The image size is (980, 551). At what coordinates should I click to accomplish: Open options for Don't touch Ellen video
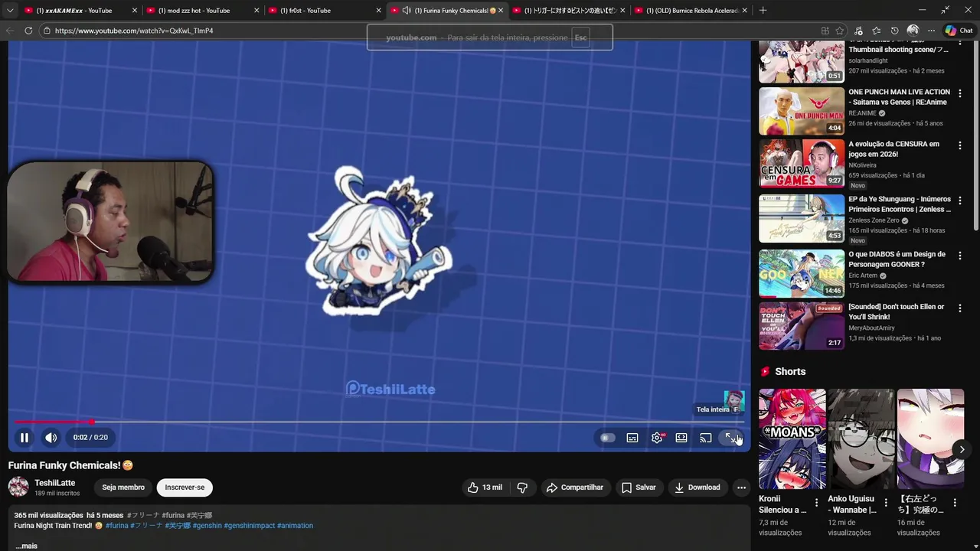click(x=960, y=308)
